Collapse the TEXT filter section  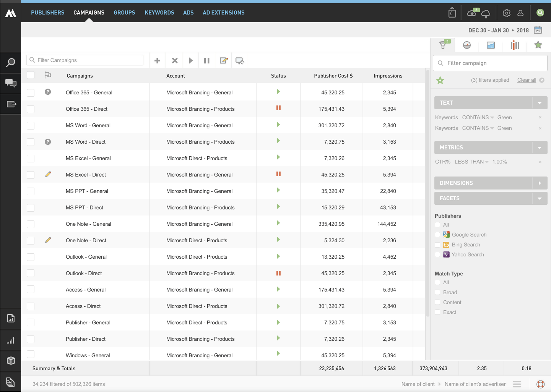point(540,103)
